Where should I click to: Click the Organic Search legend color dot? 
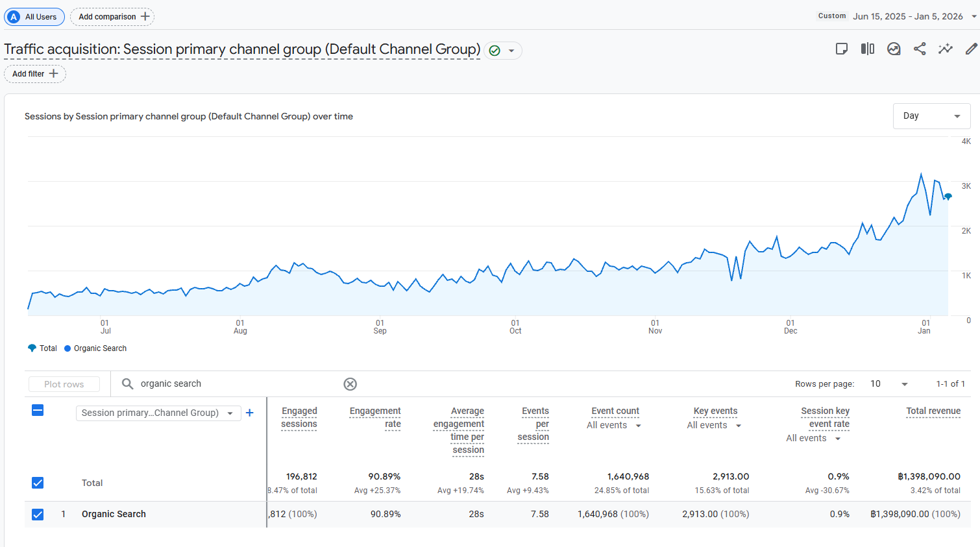[x=67, y=348]
